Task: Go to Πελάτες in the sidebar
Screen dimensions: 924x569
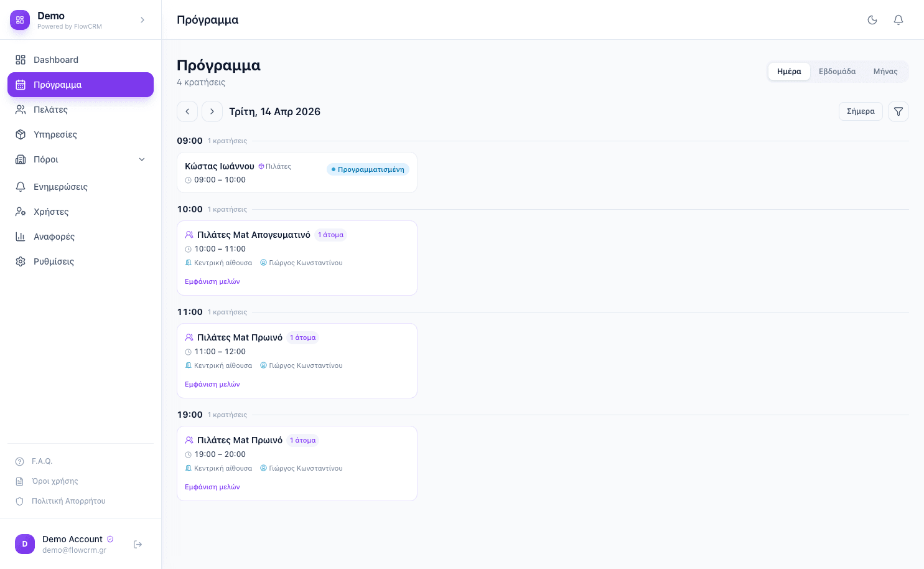Action: tap(80, 110)
